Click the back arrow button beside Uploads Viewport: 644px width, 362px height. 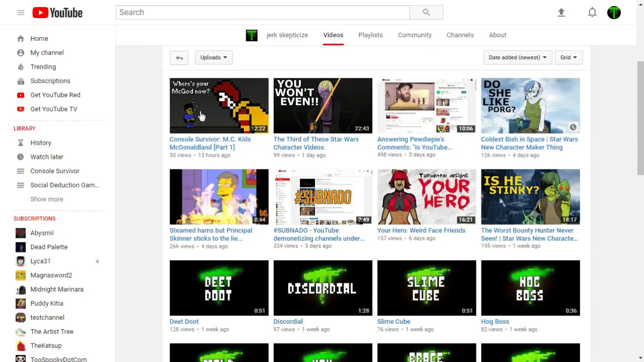pyautogui.click(x=179, y=58)
